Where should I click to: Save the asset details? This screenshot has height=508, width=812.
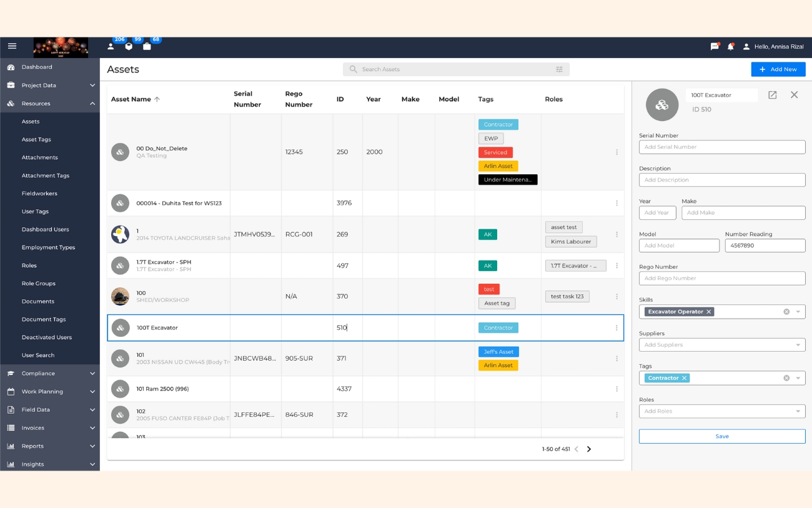[721, 436]
